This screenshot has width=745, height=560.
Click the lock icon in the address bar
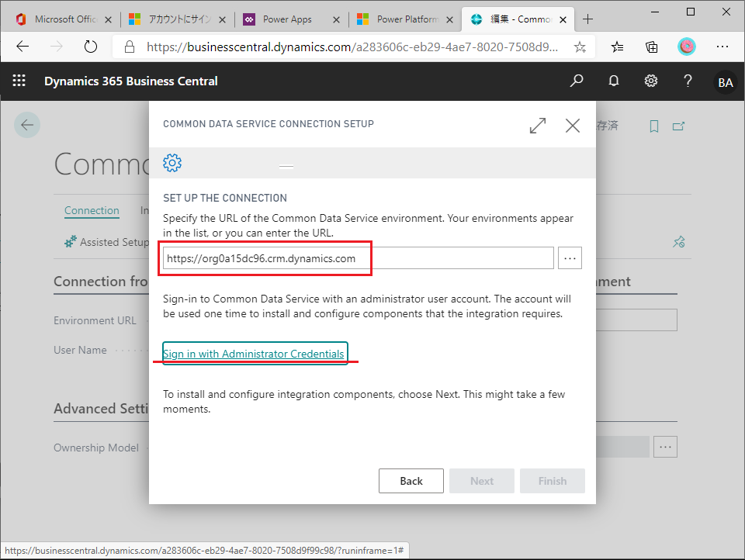tap(129, 47)
